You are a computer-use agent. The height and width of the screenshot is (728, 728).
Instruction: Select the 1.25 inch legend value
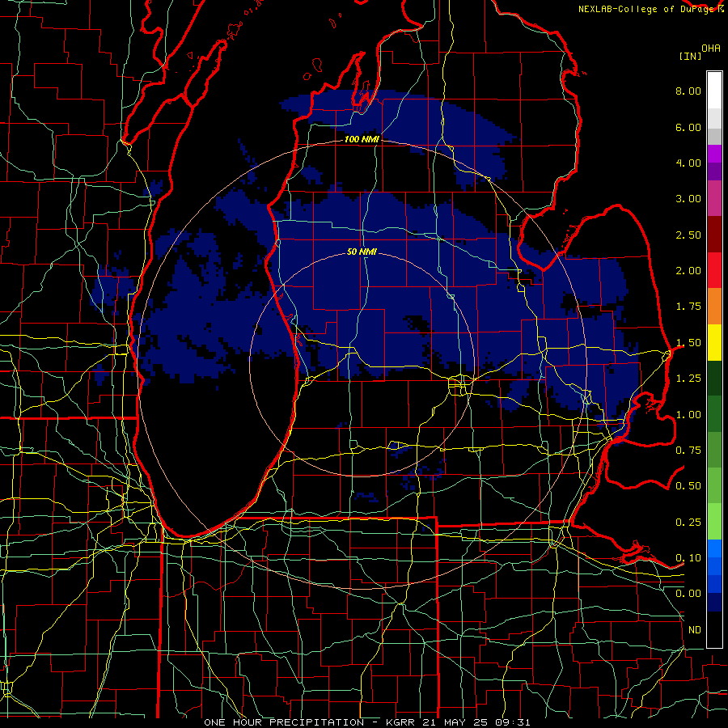(x=688, y=379)
